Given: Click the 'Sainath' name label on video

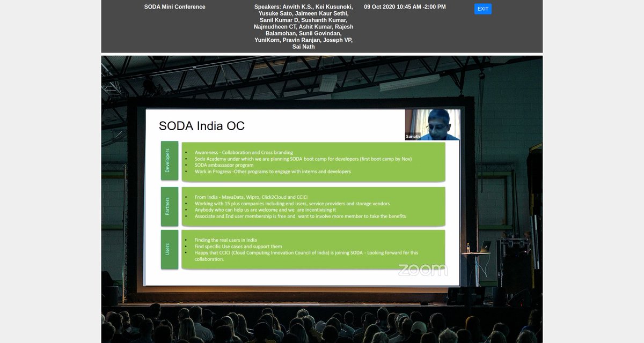Looking at the screenshot, I should point(412,137).
